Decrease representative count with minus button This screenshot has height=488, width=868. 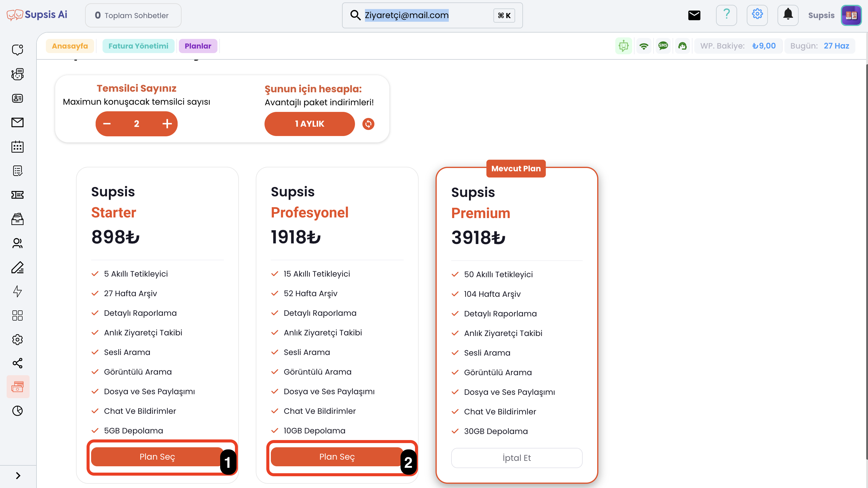(107, 124)
